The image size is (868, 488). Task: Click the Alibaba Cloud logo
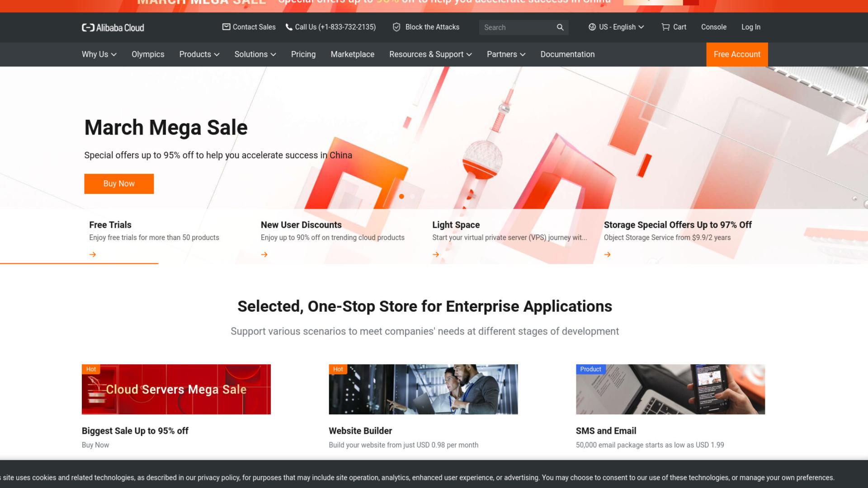[x=113, y=28]
